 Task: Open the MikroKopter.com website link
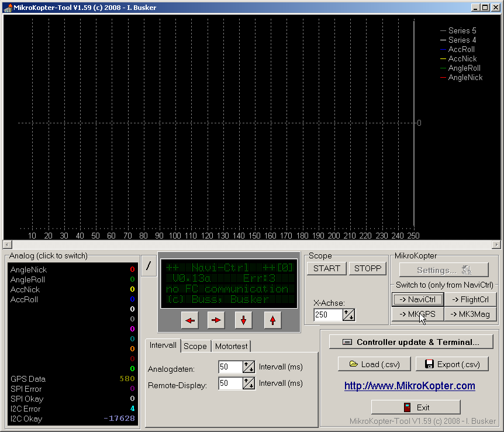[x=409, y=386]
